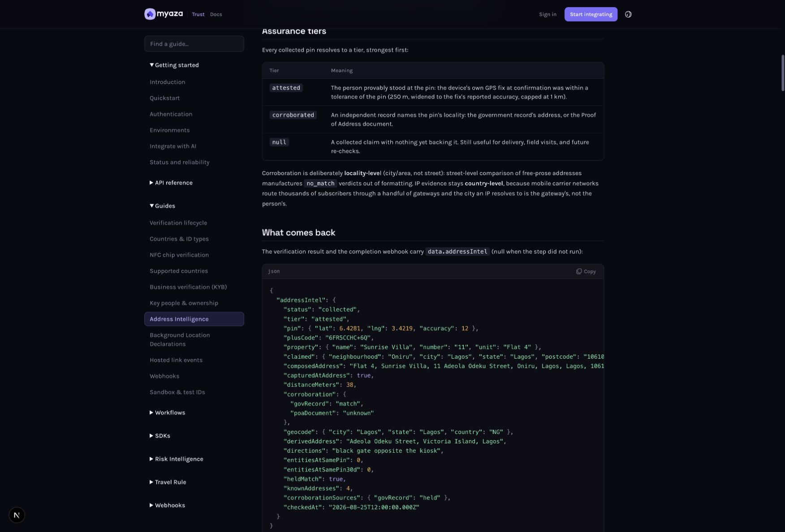Open the Trust tab in header
The width and height of the screenshot is (785, 532).
click(x=198, y=14)
